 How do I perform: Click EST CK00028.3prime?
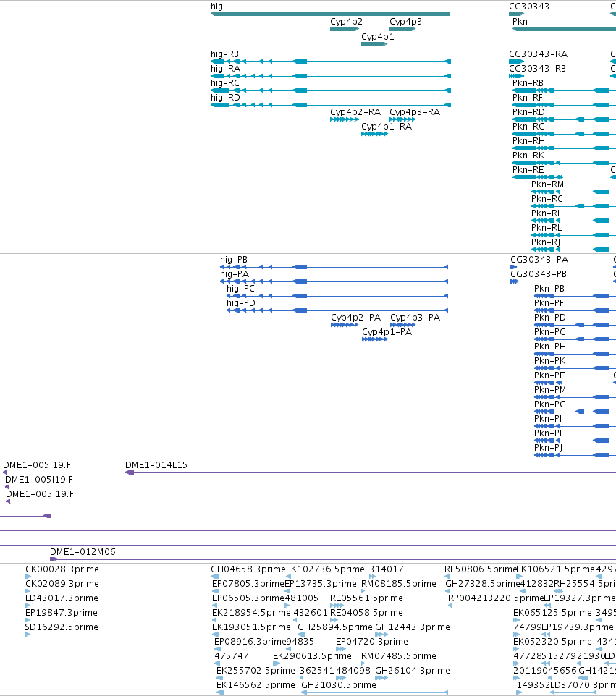point(62,569)
